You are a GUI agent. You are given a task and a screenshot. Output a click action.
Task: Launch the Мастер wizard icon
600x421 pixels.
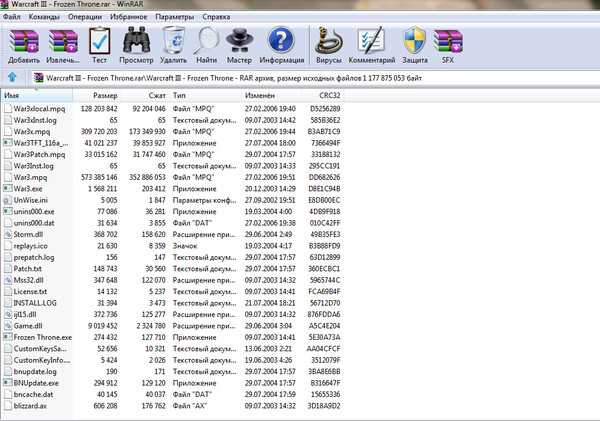click(239, 41)
